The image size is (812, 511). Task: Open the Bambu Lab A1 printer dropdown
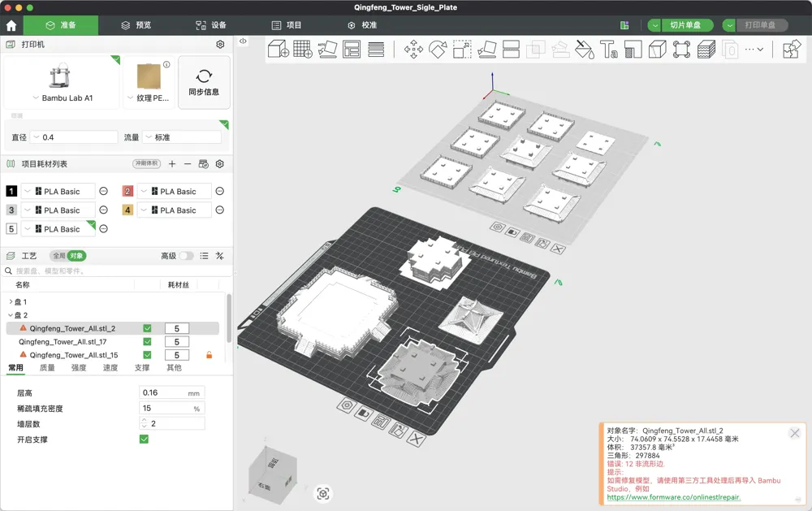(x=62, y=98)
